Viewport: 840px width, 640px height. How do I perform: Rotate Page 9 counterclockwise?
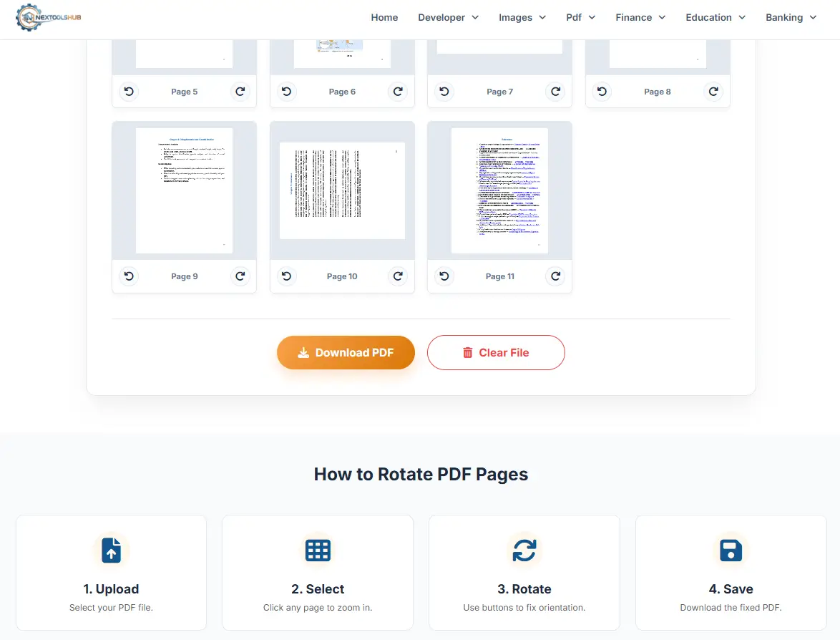[129, 276]
